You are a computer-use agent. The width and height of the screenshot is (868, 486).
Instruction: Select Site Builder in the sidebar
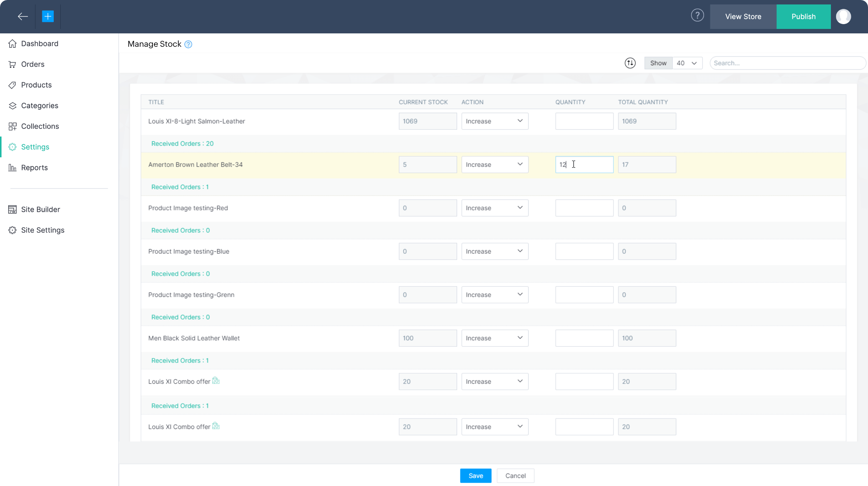[x=40, y=209]
